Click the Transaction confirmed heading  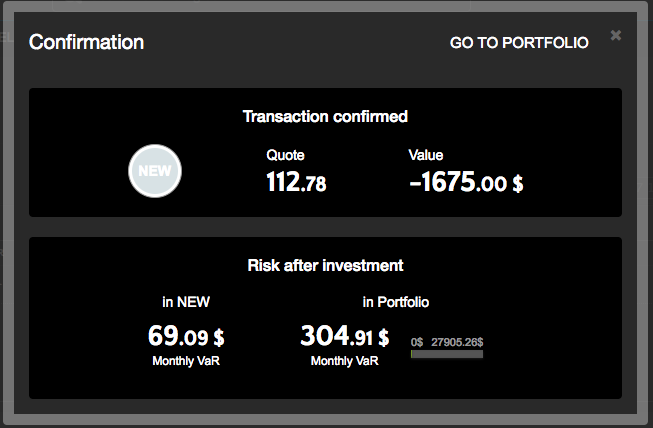[325, 116]
